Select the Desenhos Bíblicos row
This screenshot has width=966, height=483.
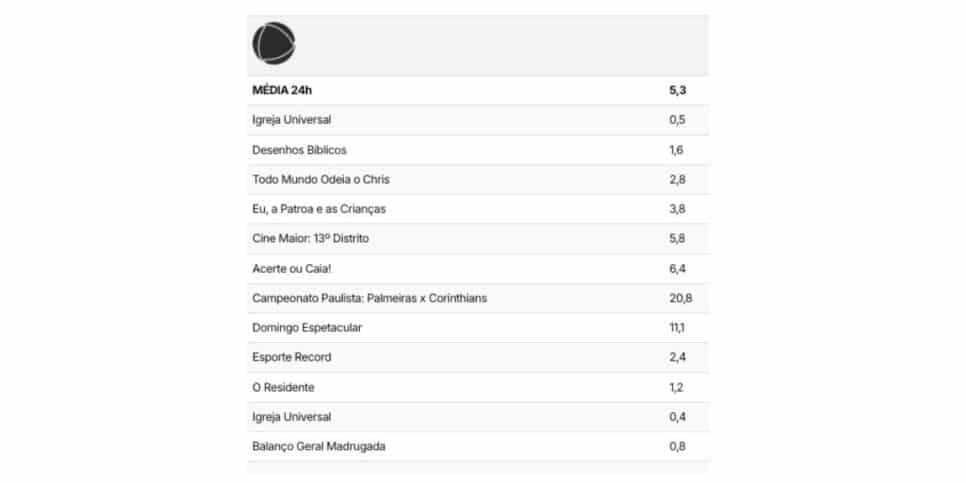coord(478,150)
